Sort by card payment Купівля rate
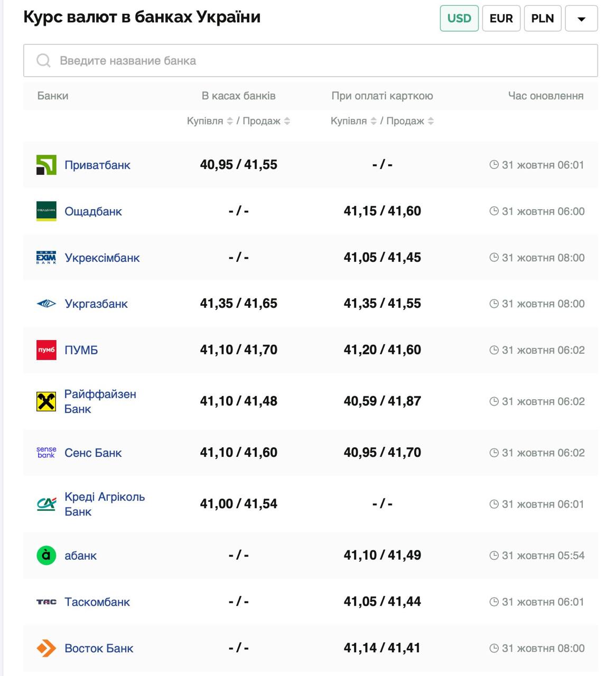616x676 pixels. [x=373, y=121]
